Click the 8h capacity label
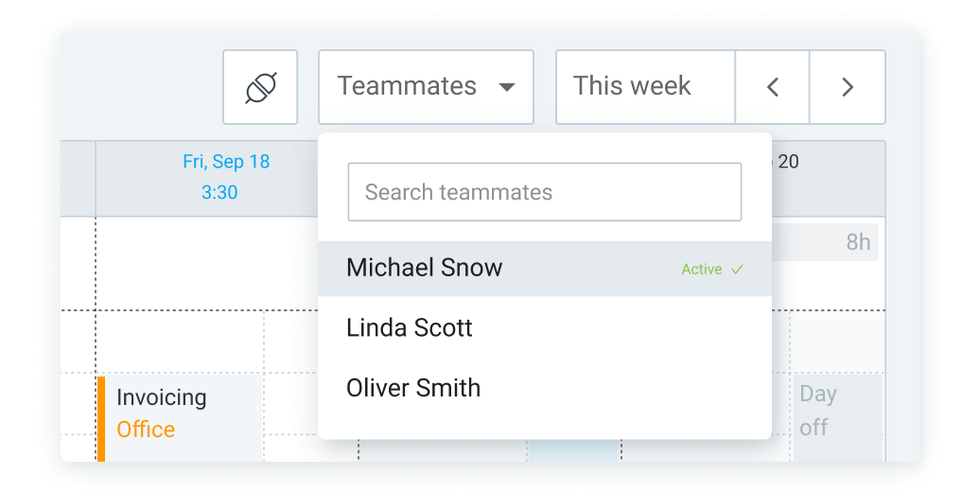The width and height of the screenshot is (980, 492). [x=858, y=242]
